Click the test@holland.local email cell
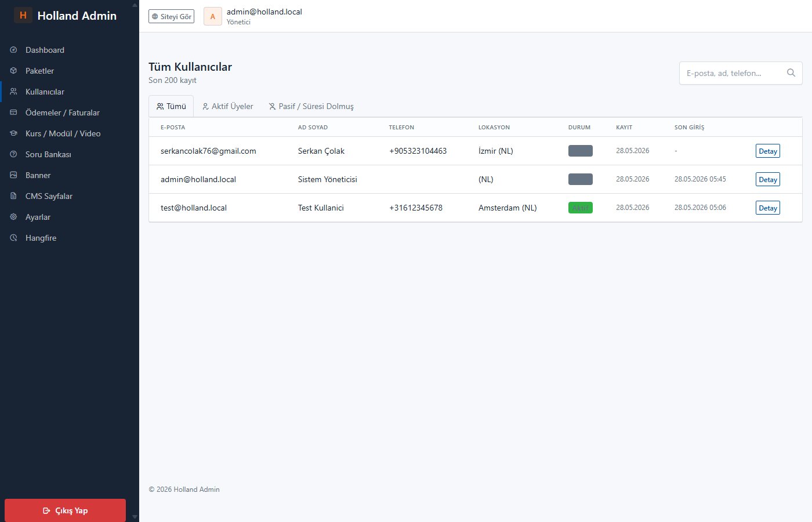Image resolution: width=812 pixels, height=522 pixels. (194, 208)
